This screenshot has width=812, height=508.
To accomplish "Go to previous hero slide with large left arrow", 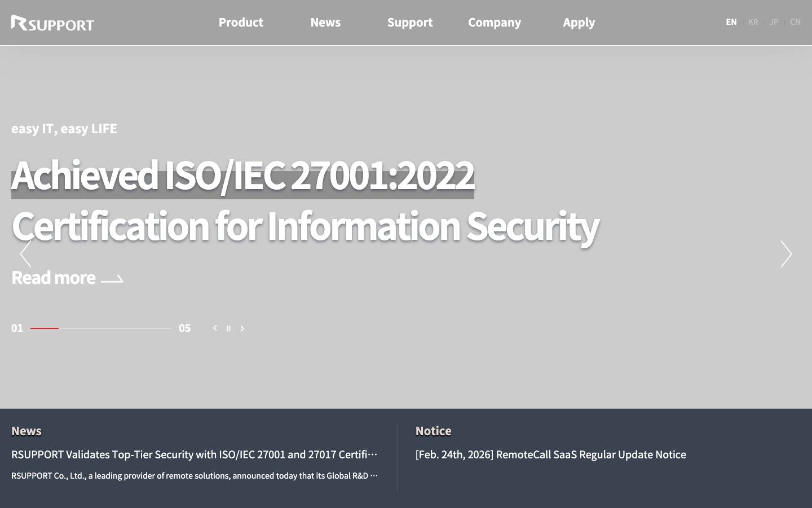I will (x=25, y=254).
